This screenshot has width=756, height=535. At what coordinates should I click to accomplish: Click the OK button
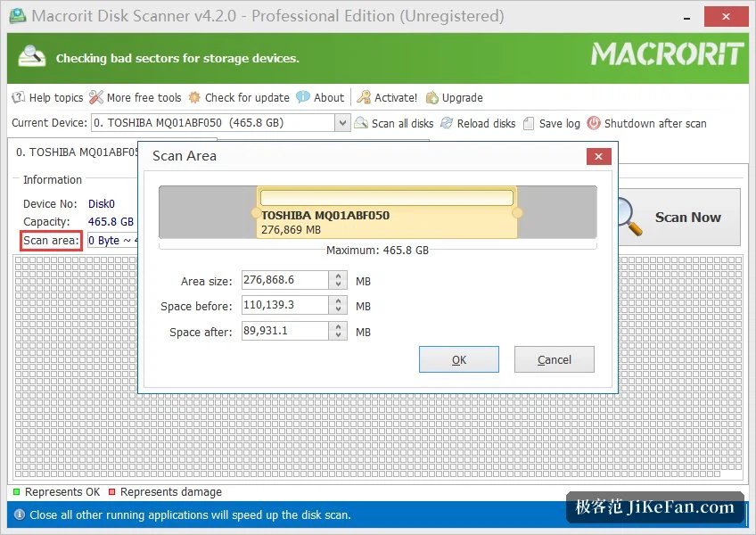tap(459, 359)
